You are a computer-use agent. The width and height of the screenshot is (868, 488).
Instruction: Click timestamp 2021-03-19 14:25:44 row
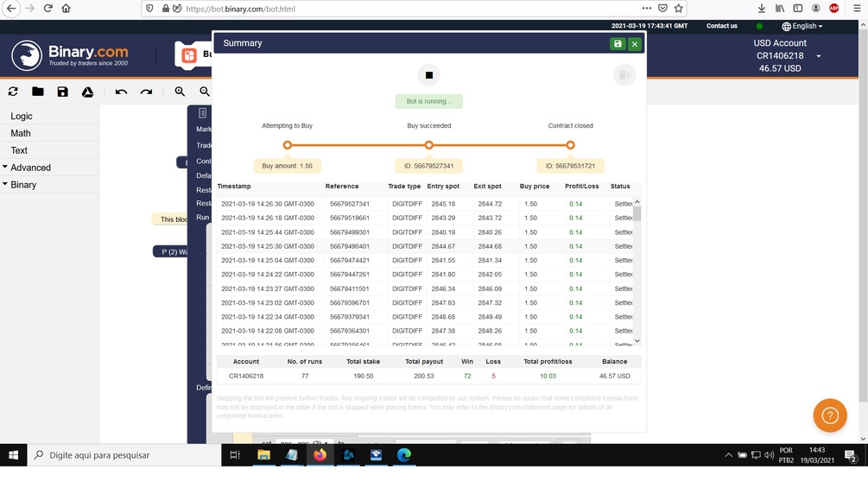(x=268, y=232)
